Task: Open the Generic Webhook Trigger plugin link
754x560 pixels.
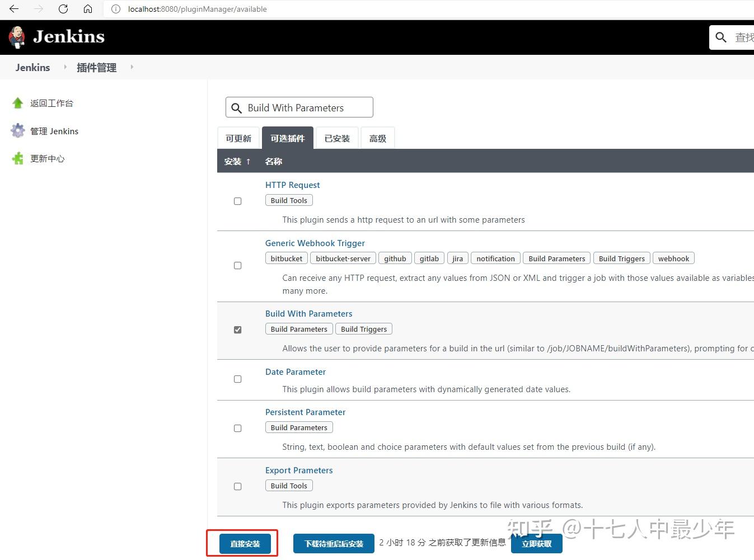Action: click(x=315, y=243)
